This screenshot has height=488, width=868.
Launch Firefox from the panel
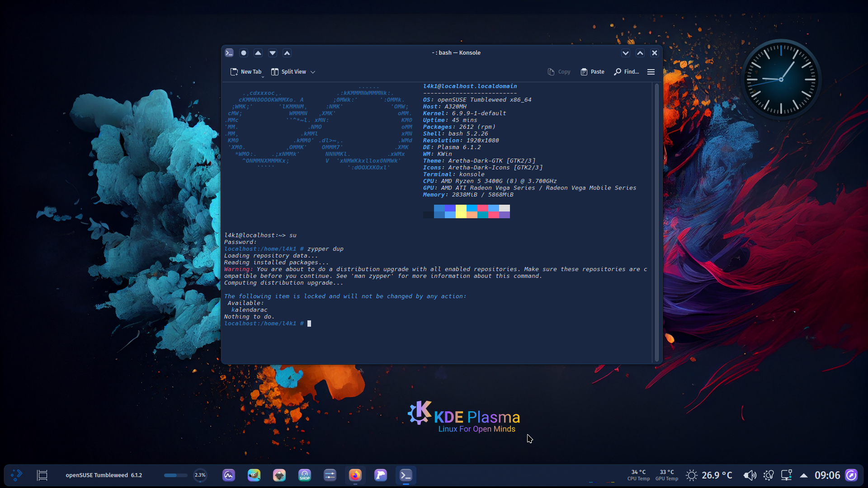pyautogui.click(x=355, y=475)
